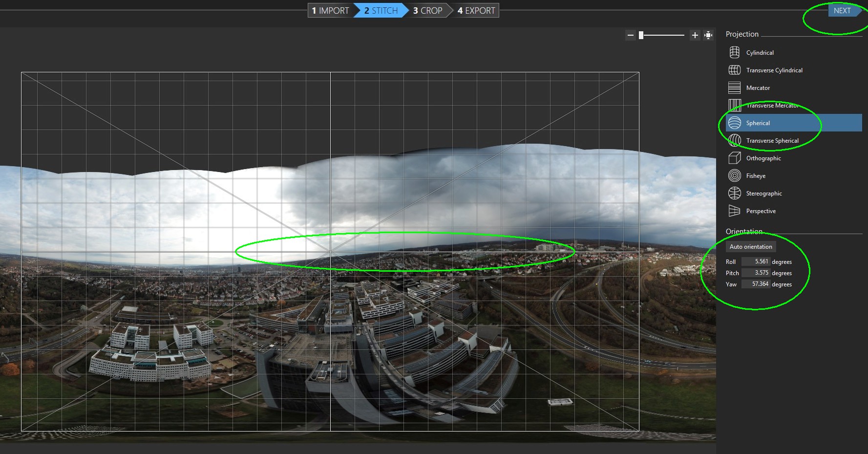Switch to Transverse Mercator projection

[x=772, y=106]
